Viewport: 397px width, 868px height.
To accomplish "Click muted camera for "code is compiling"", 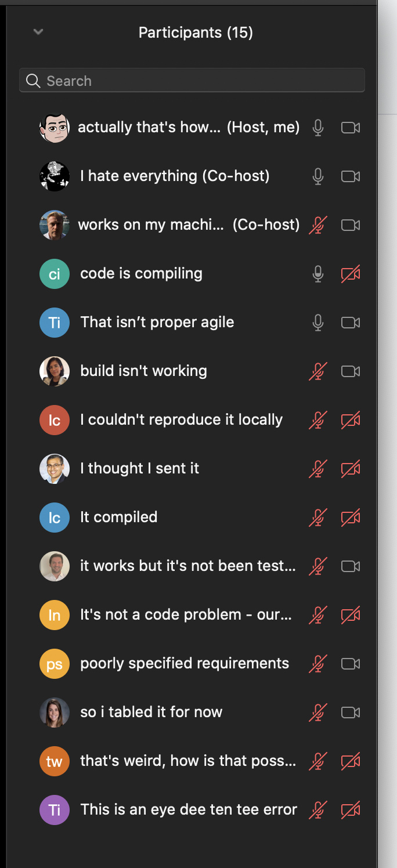I will pos(351,274).
